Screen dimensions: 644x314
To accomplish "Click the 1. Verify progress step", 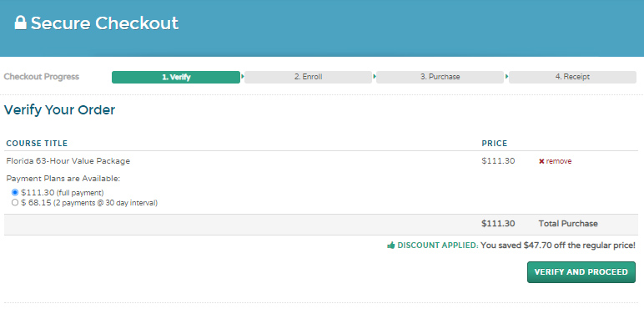I will (x=176, y=78).
